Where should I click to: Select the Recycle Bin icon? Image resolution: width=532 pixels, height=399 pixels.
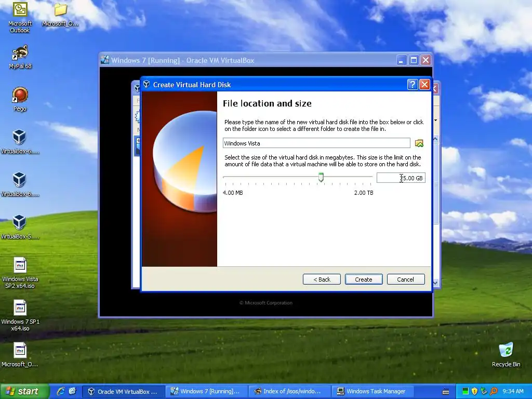pyautogui.click(x=506, y=355)
